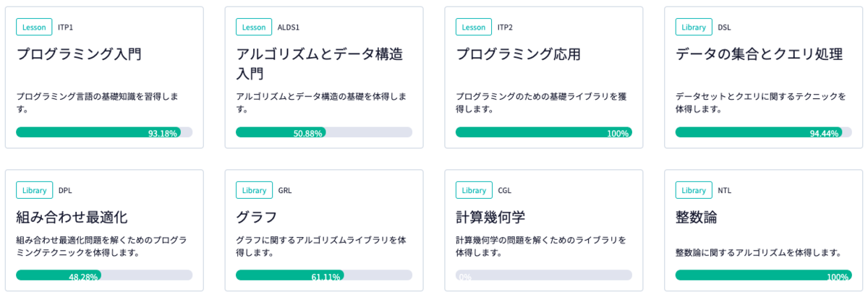Image resolution: width=868 pixels, height=297 pixels.
Task: Click the Lesson badge on the ITP1 card
Action: [x=34, y=27]
